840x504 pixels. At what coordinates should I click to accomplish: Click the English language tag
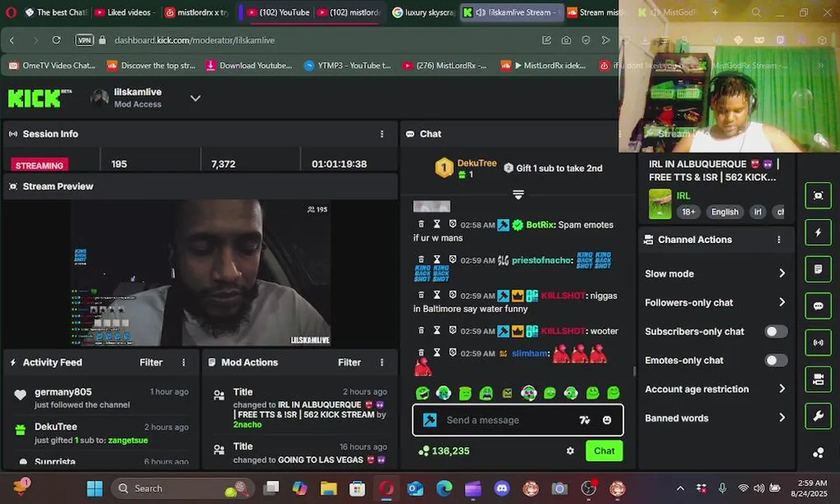[x=724, y=212]
